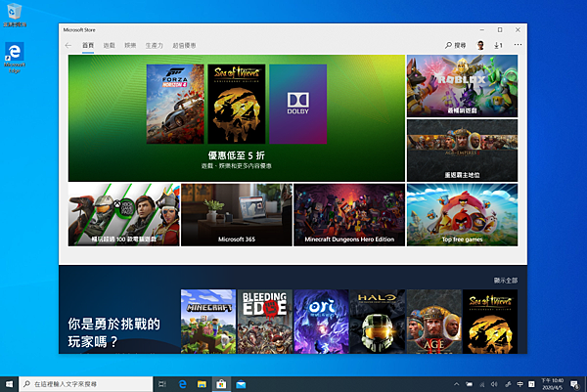The width and height of the screenshot is (587, 392).
Task: Open the 優惠低至 5 折 deals headline
Action: (x=237, y=155)
